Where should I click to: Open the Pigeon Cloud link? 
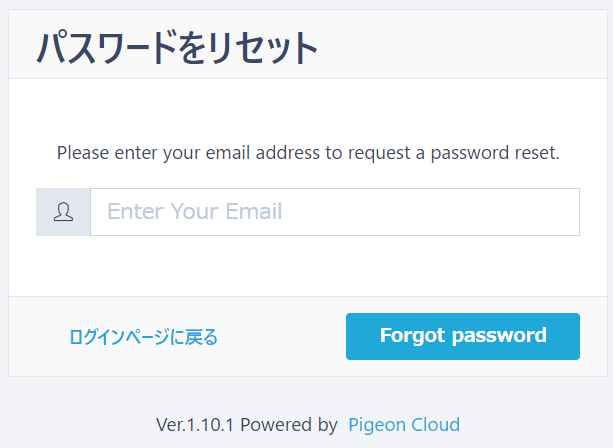click(x=404, y=424)
